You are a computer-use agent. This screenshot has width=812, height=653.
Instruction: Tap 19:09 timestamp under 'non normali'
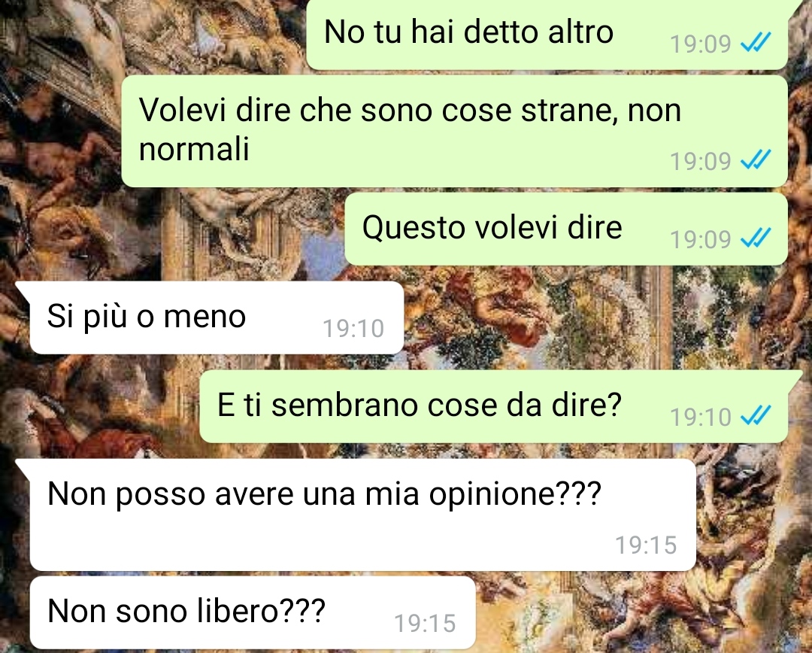click(700, 161)
